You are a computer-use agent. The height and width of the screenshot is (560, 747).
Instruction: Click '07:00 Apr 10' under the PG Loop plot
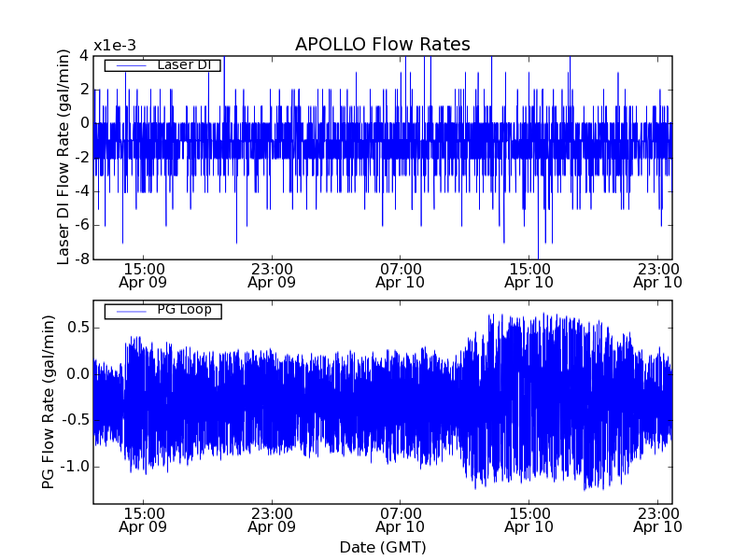[x=401, y=521]
